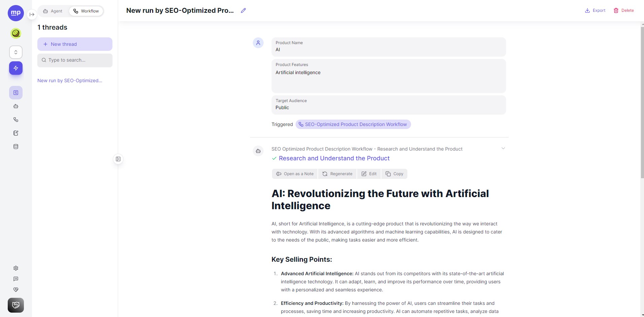Screen dimensions: 644x317
Task: Switch to Agent mode
Action: pos(53,11)
